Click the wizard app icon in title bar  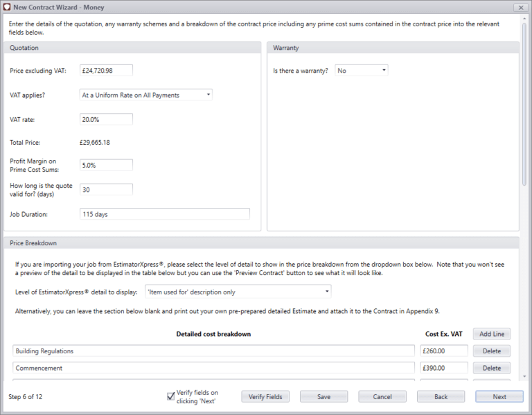point(7,6)
